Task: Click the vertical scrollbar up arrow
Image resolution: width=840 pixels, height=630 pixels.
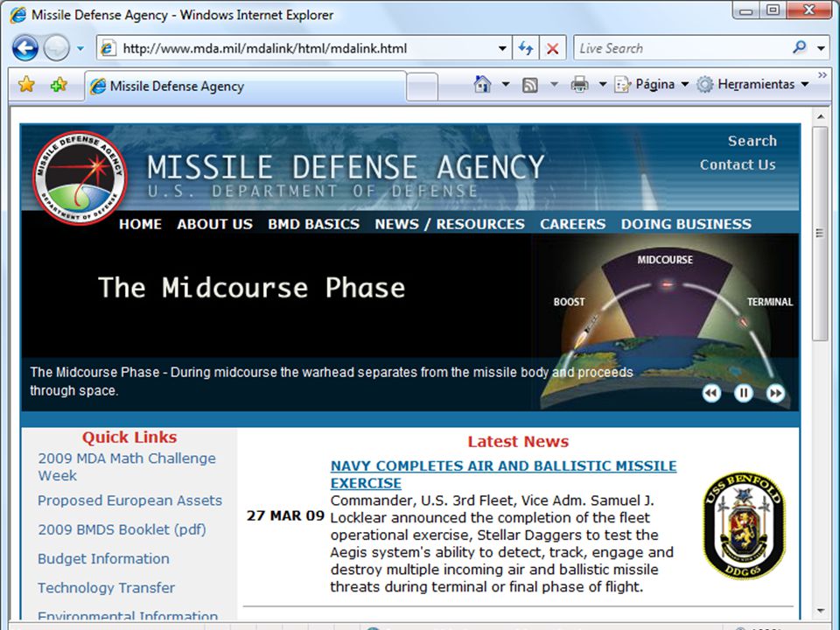Action: point(820,116)
